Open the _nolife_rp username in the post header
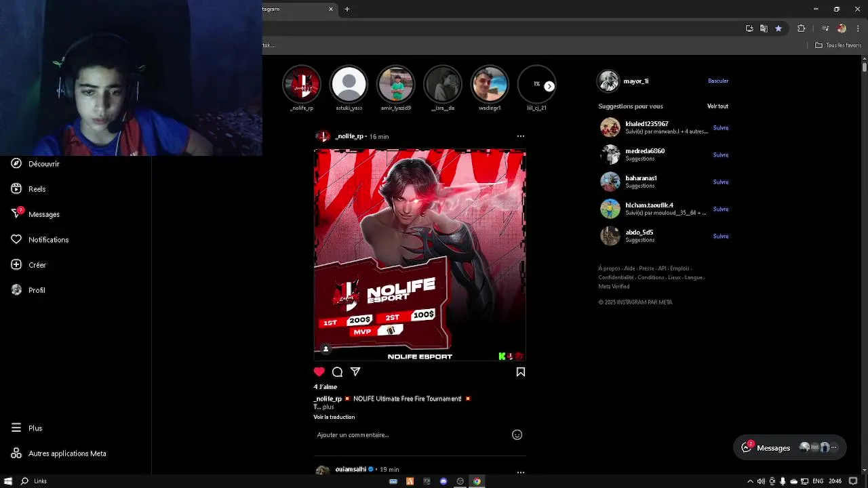Viewport: 868px width, 488px height. 349,136
